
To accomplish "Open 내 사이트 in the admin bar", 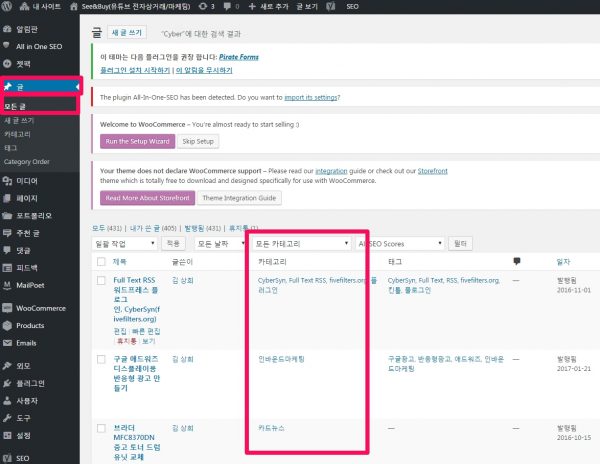I will tap(40, 7).
